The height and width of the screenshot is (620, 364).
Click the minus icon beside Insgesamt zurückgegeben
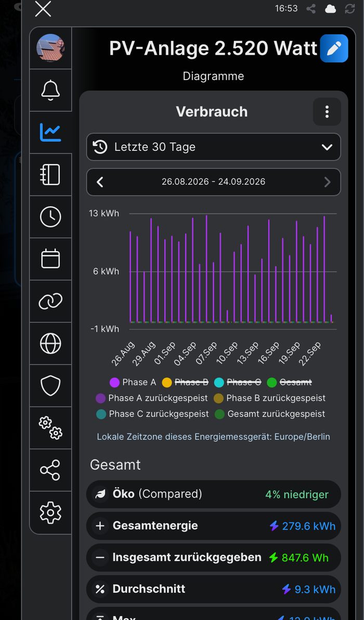[x=100, y=558]
